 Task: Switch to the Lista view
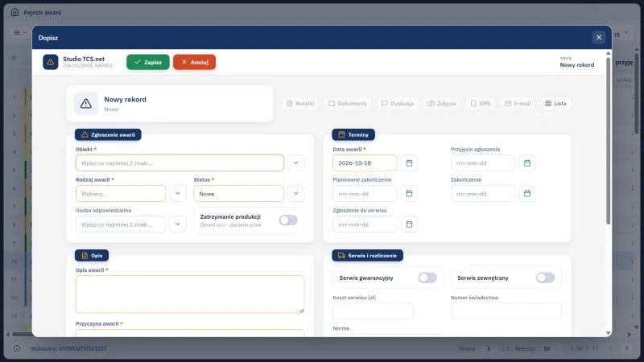(x=555, y=104)
